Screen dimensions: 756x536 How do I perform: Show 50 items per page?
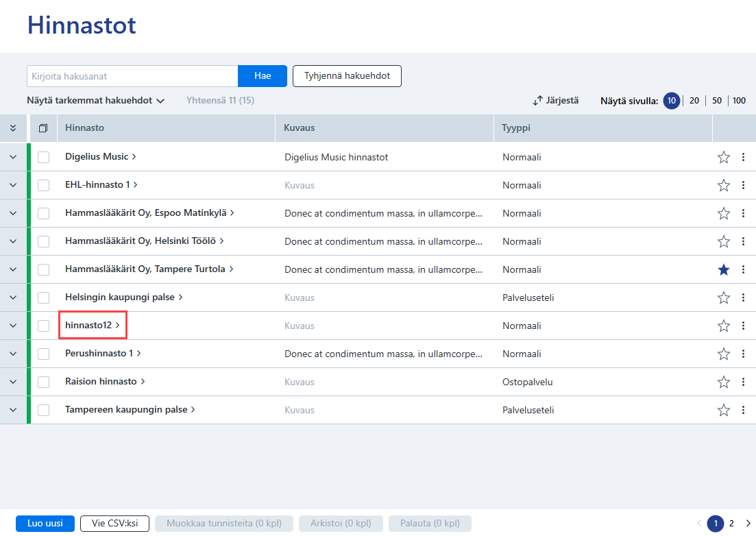tap(716, 100)
